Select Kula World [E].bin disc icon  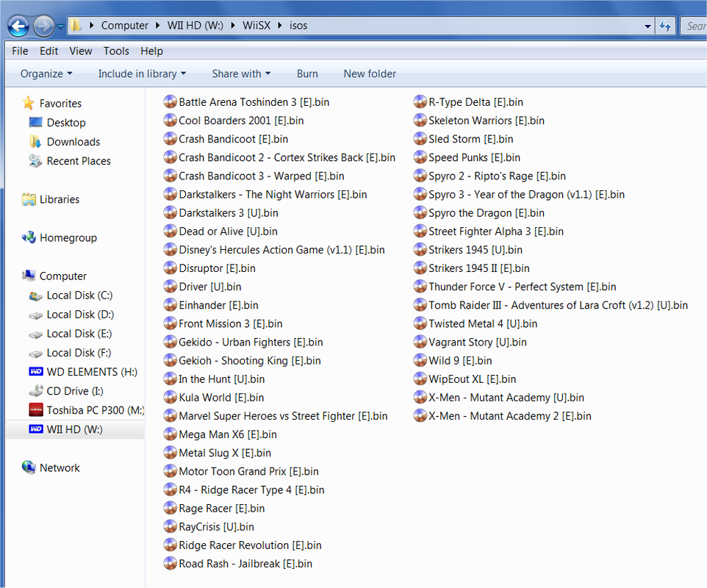coord(170,398)
